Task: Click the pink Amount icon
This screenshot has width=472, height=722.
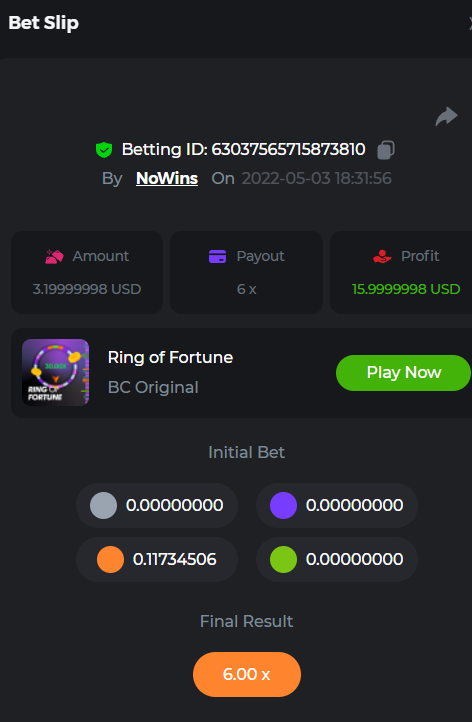Action: point(54,256)
